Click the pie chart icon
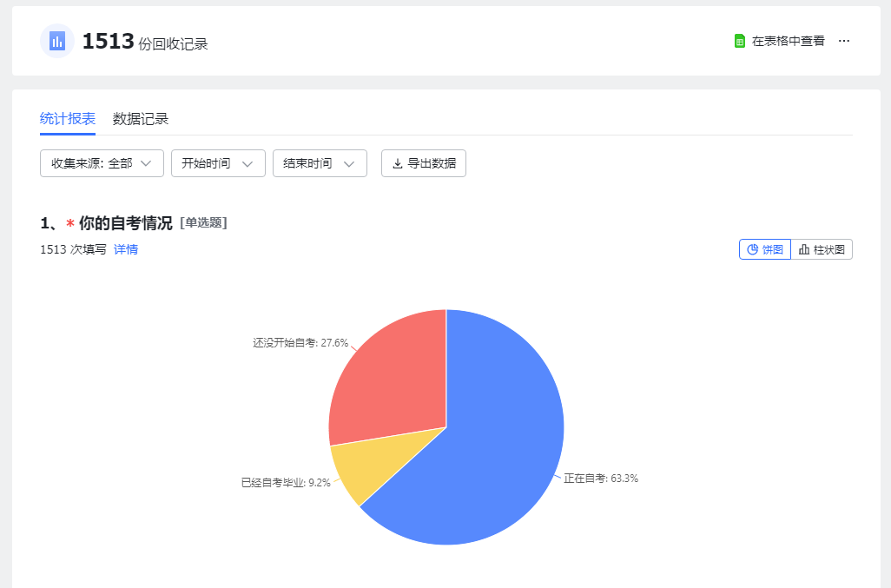This screenshot has height=588, width=891. tap(753, 249)
